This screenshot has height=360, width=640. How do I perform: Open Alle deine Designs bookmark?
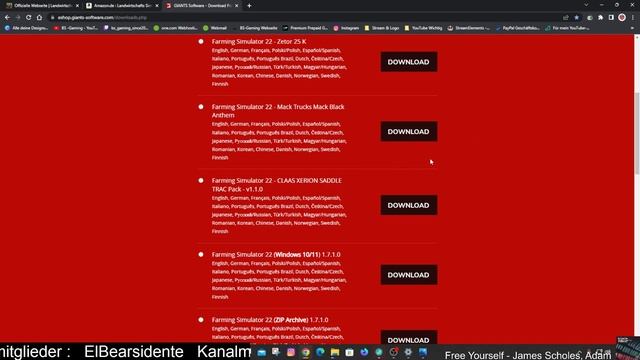pyautogui.click(x=27, y=28)
